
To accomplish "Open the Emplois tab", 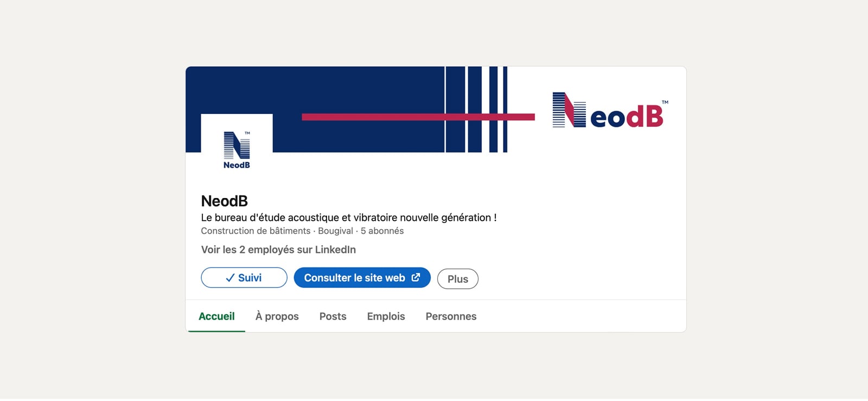I will [x=386, y=316].
